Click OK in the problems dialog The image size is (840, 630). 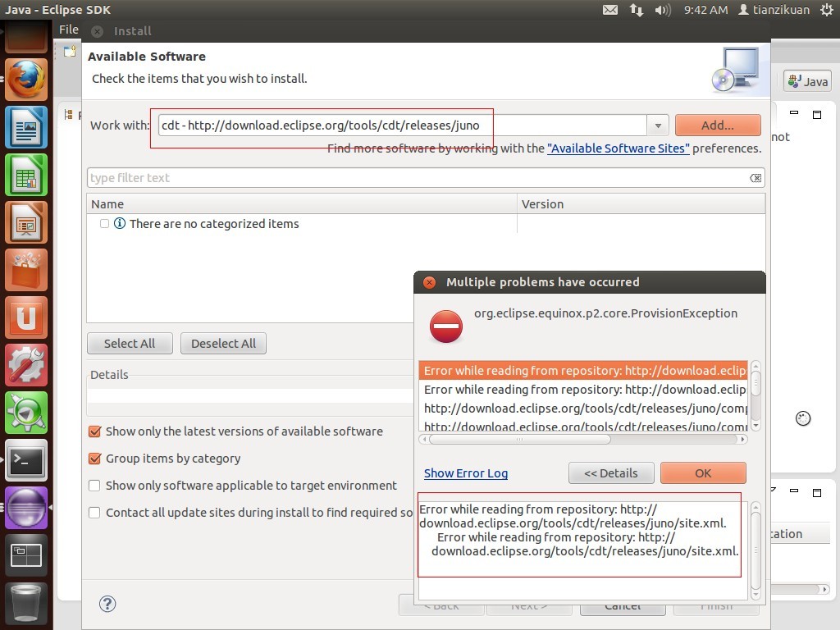[703, 473]
